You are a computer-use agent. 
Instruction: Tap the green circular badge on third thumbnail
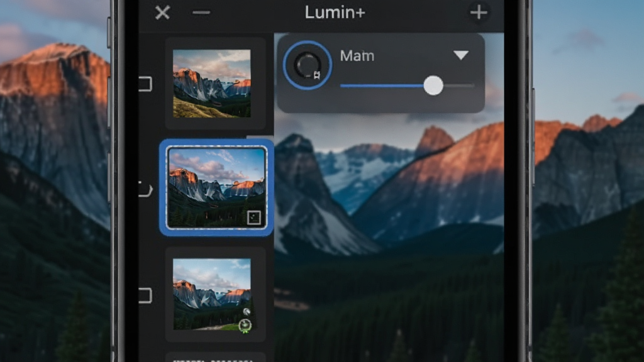245,326
